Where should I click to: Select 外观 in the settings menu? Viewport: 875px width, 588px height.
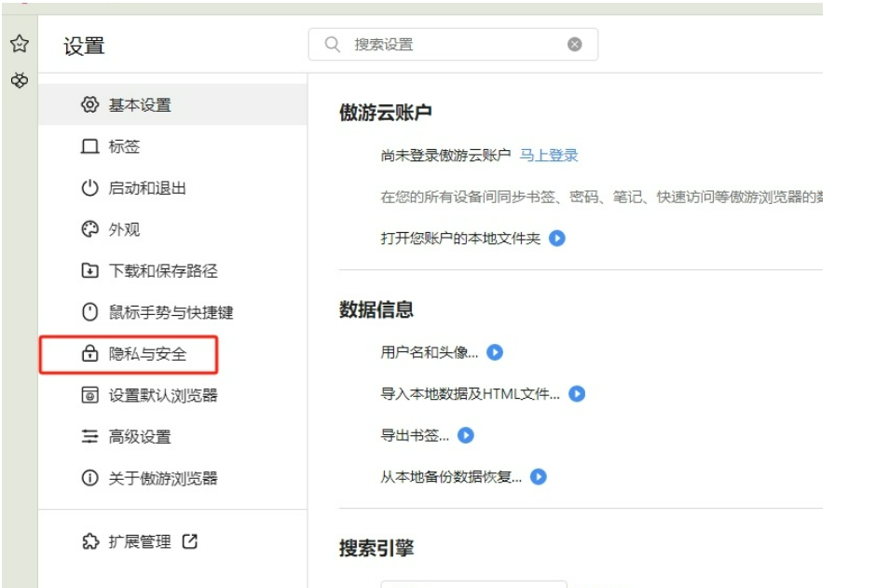point(172,229)
